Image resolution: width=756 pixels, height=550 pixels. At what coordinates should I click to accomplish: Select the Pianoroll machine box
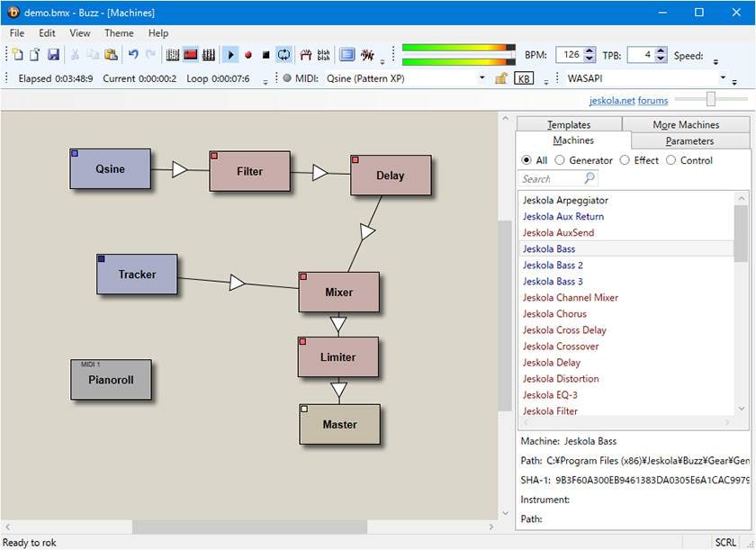click(x=111, y=379)
